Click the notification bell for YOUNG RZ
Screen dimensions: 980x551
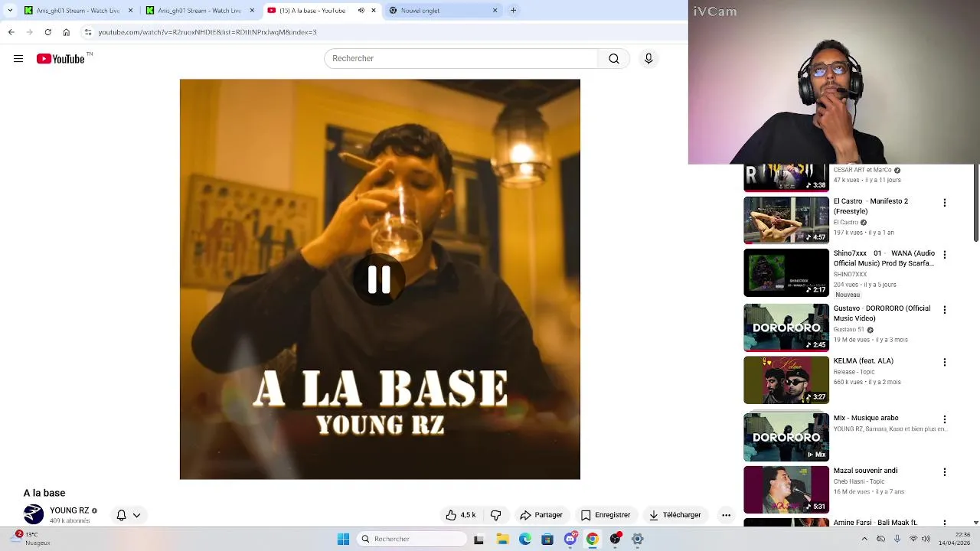click(121, 515)
